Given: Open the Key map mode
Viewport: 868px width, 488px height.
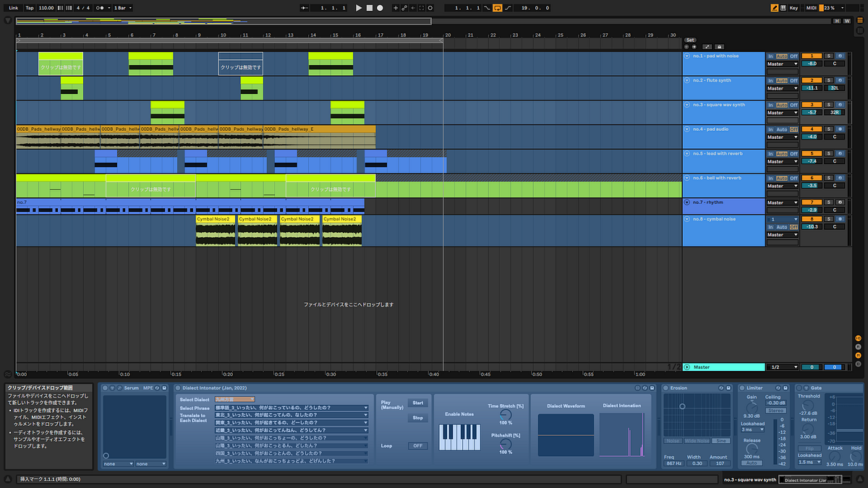Looking at the screenshot, I should coord(793,7).
